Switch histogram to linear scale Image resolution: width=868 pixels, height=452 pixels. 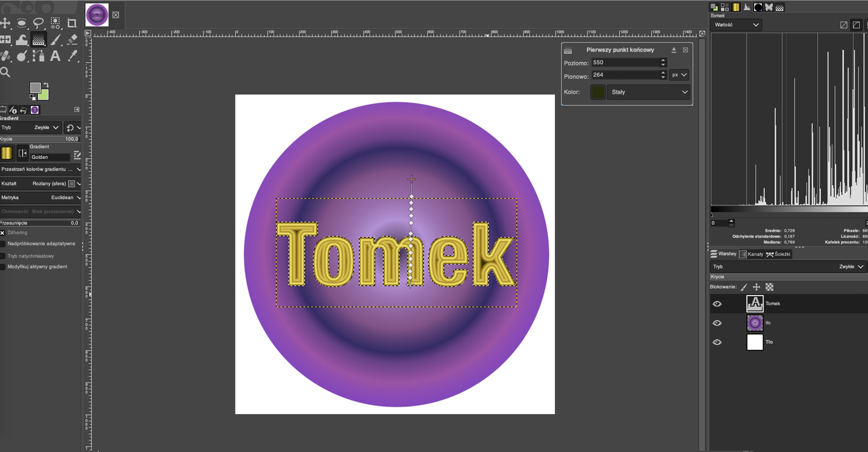coord(844,25)
